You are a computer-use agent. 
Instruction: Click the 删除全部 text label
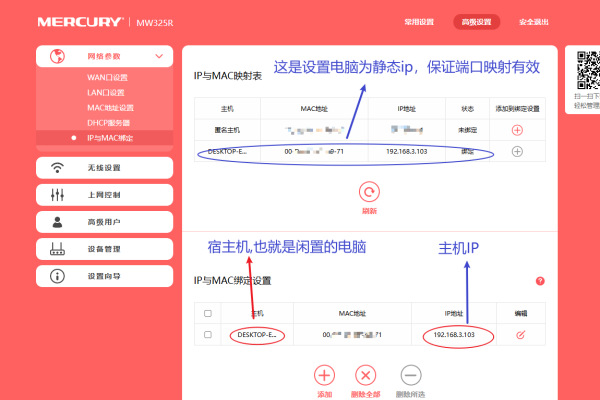point(365,394)
